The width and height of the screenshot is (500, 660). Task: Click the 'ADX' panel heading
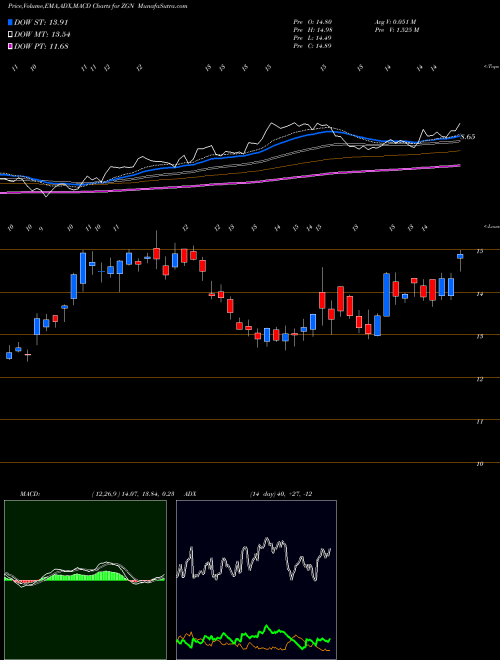click(x=191, y=494)
